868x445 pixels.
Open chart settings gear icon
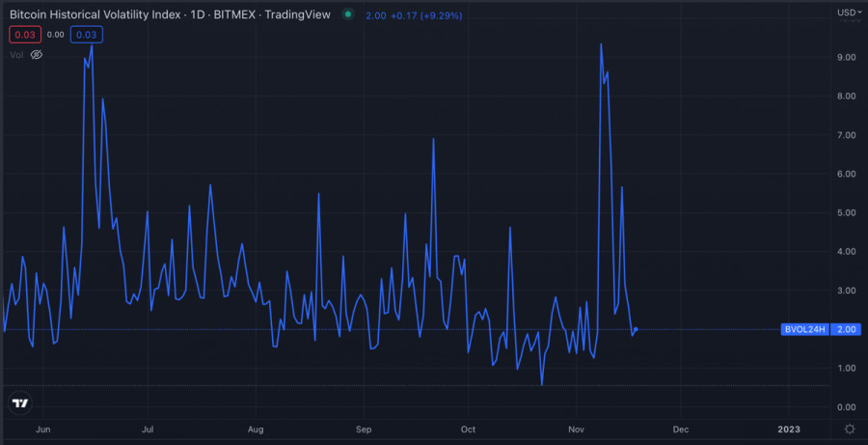coord(849,428)
